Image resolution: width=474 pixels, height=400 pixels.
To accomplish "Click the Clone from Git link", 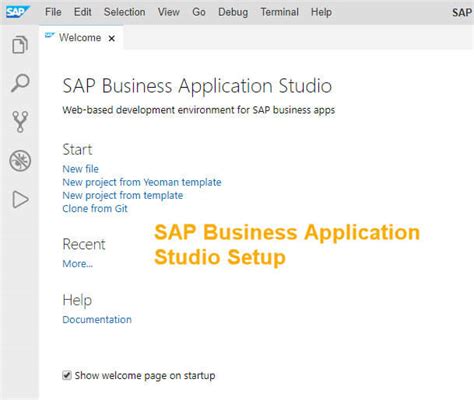I will point(95,209).
